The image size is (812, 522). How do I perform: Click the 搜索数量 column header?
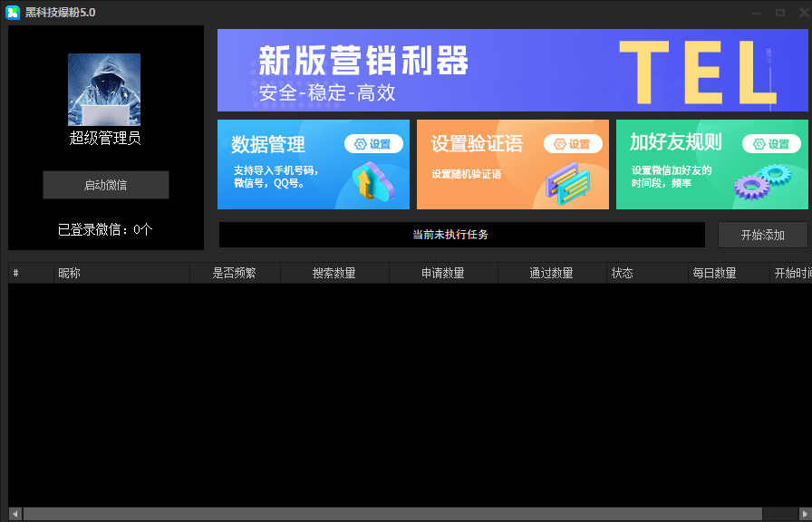tap(334, 273)
